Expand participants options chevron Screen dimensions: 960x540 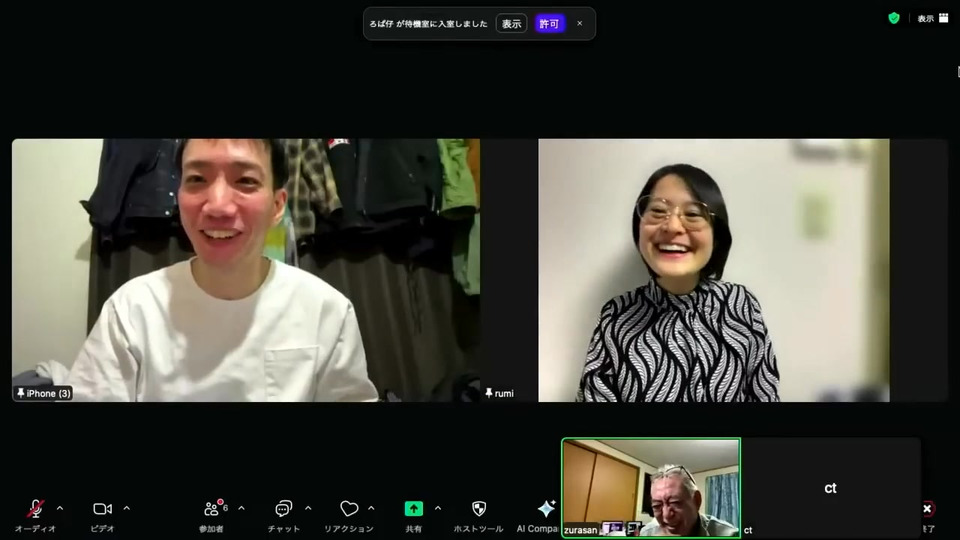pos(241,508)
